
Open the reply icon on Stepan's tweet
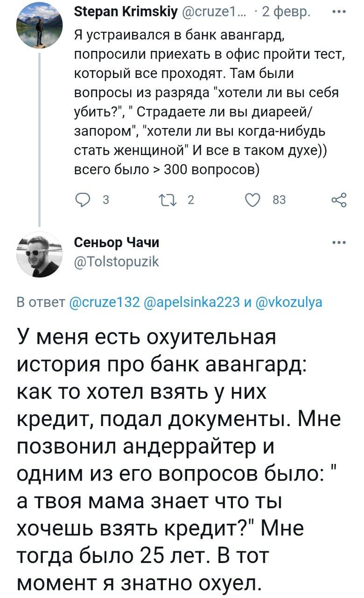pyautogui.click(x=83, y=198)
